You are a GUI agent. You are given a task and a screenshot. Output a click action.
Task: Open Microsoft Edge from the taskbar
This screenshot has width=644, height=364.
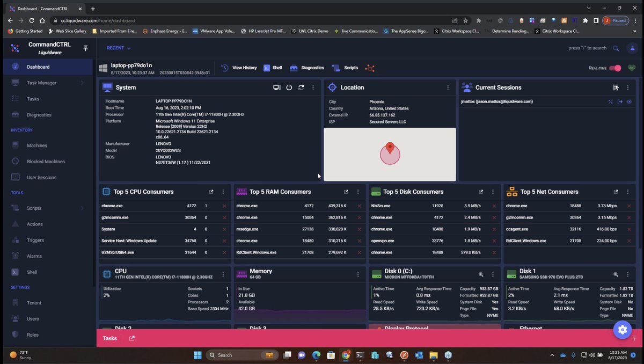(317, 355)
